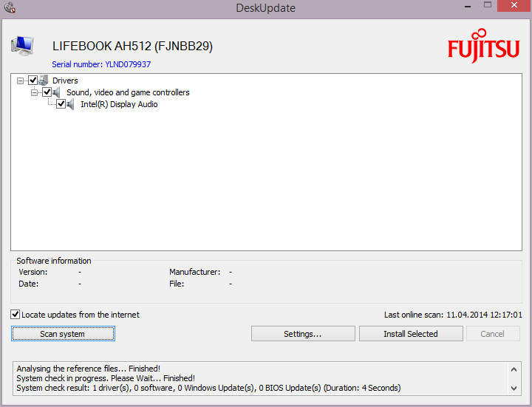This screenshot has width=532, height=407.
Task: Click the DeskUpdate app icon in title bar
Action: (x=10, y=7)
